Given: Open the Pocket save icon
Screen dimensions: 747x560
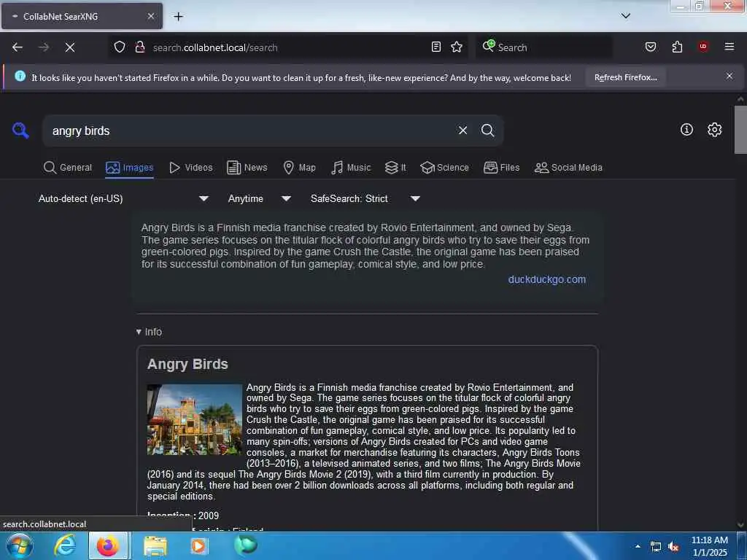Looking at the screenshot, I should click(650, 47).
